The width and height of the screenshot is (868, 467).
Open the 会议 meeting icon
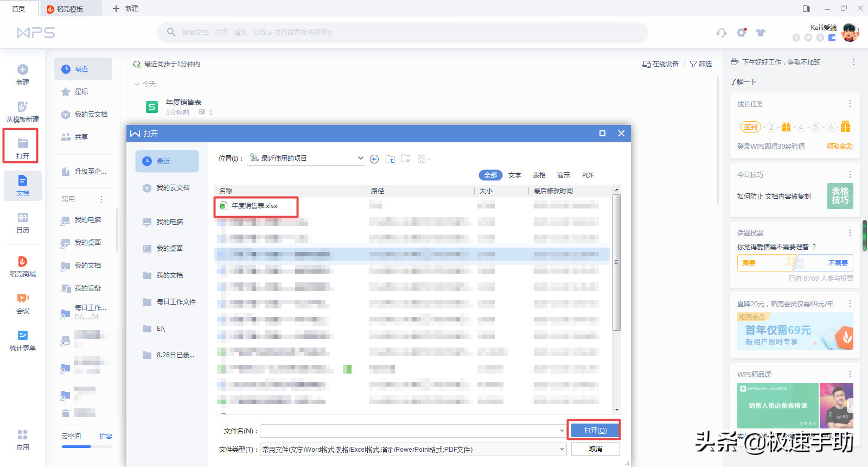[x=23, y=298]
